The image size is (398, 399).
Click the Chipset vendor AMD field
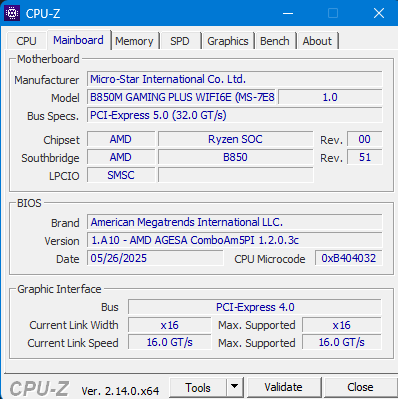tap(121, 139)
